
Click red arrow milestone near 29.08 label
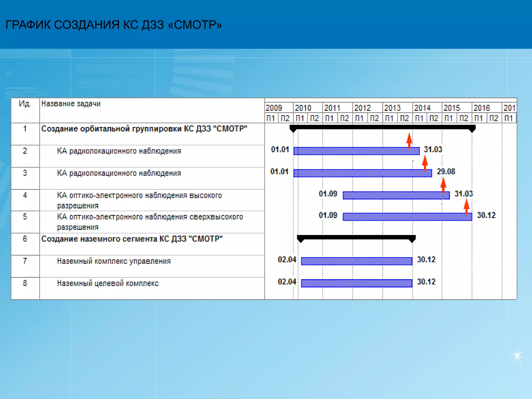tap(425, 162)
